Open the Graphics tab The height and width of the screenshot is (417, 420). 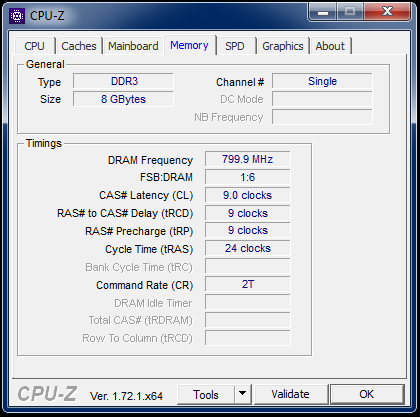pyautogui.click(x=283, y=46)
